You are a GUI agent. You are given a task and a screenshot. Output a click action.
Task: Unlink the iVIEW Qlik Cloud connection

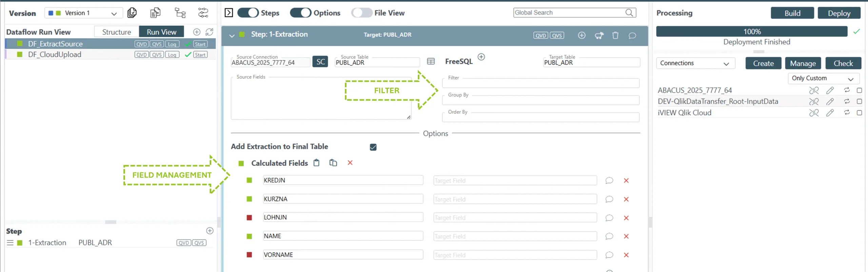coord(814,113)
